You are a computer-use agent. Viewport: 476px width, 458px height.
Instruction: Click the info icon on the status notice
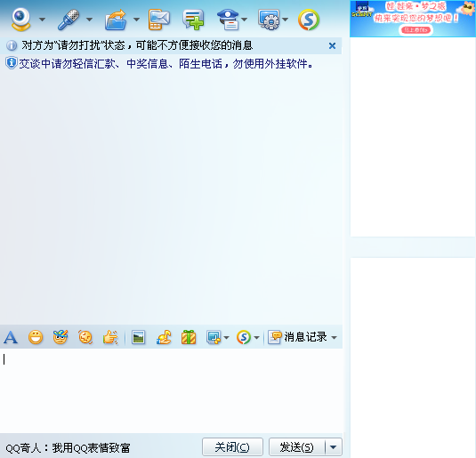pyautogui.click(x=12, y=45)
